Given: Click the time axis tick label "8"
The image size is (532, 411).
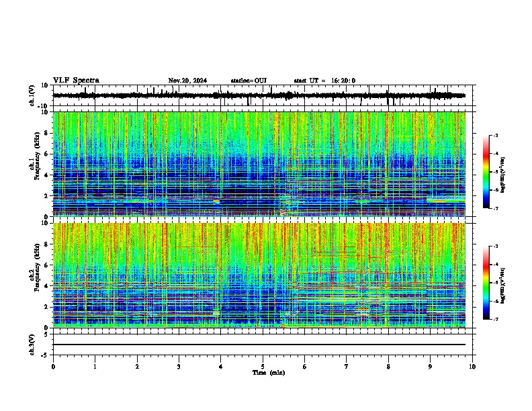Looking at the screenshot, I should point(388,367).
